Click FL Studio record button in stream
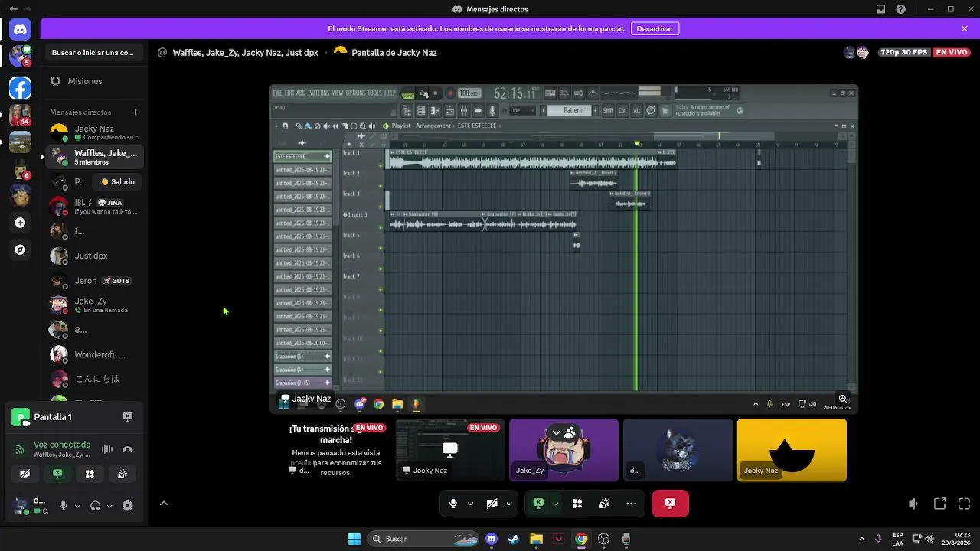Screen dimensions: 980x551 tap(450, 93)
